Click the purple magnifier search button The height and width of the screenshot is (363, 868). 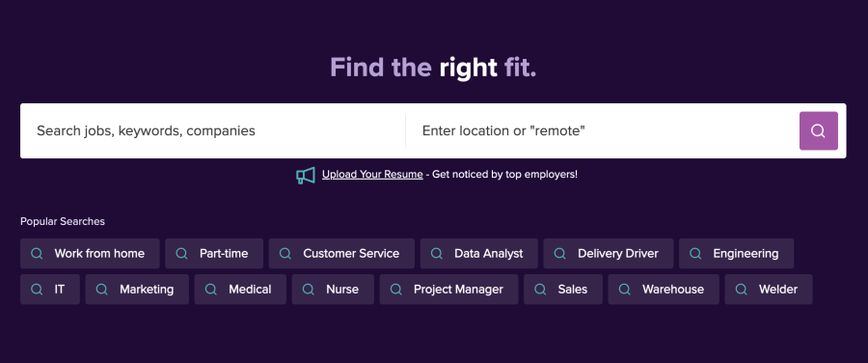point(818,130)
